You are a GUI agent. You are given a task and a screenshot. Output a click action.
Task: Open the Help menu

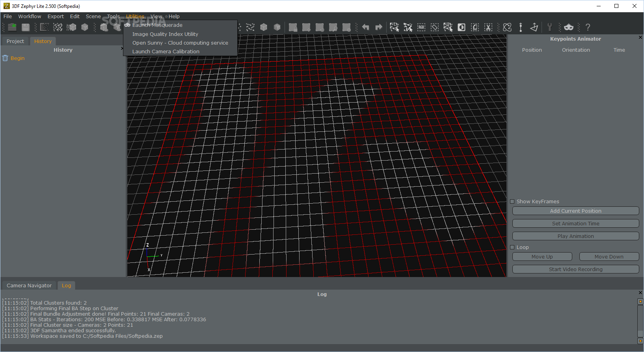174,17
